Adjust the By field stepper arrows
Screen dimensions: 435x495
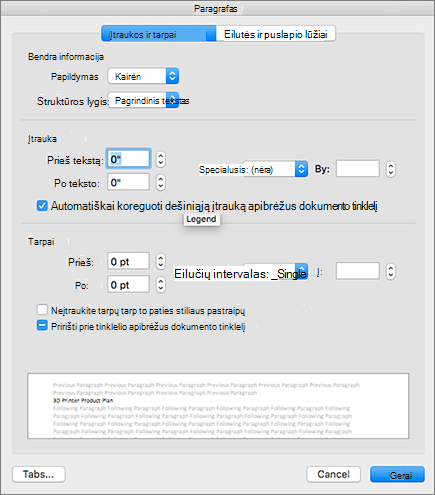pos(391,169)
